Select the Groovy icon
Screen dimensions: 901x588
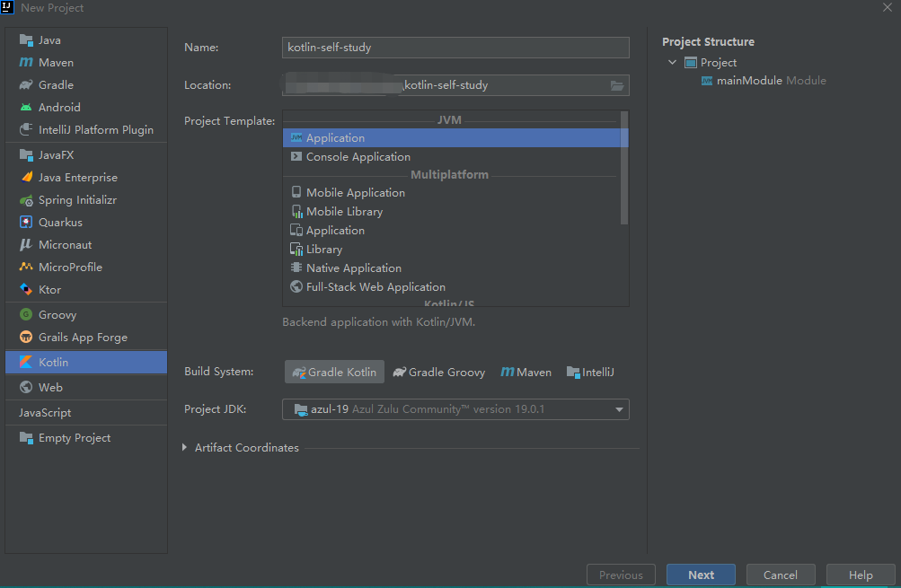tap(26, 315)
